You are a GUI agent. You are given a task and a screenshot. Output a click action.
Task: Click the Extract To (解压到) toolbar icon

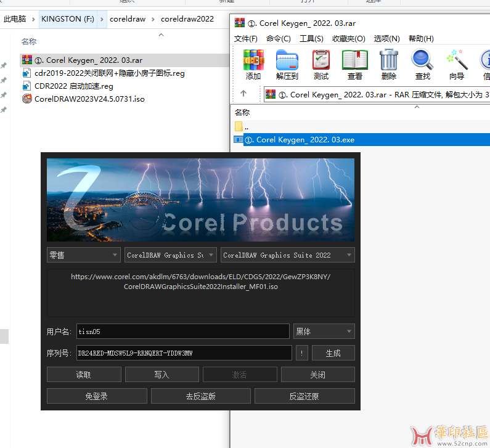coord(287,60)
